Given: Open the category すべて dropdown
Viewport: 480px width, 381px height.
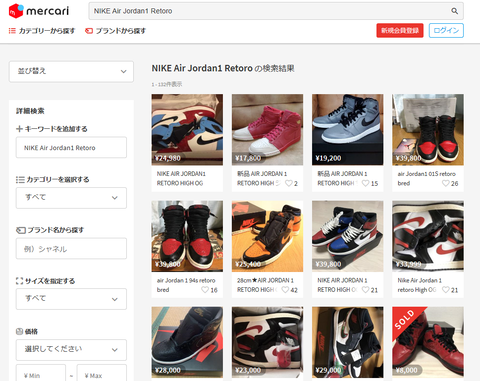Looking at the screenshot, I should [71, 198].
